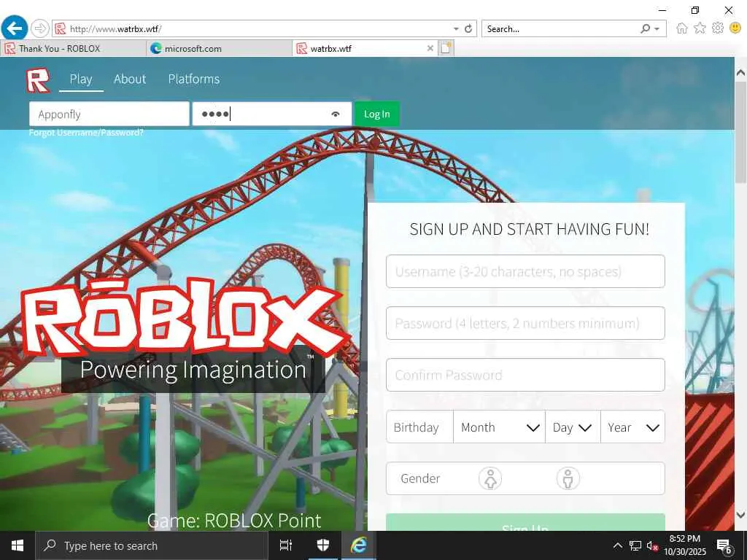Click the browser forward arrow button
The width and height of the screenshot is (747, 560).
pos(40,28)
